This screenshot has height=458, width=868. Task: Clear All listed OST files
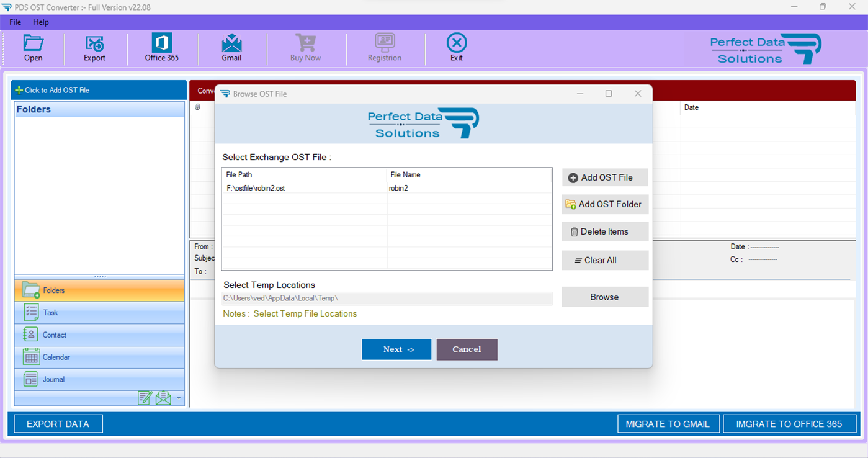point(605,260)
